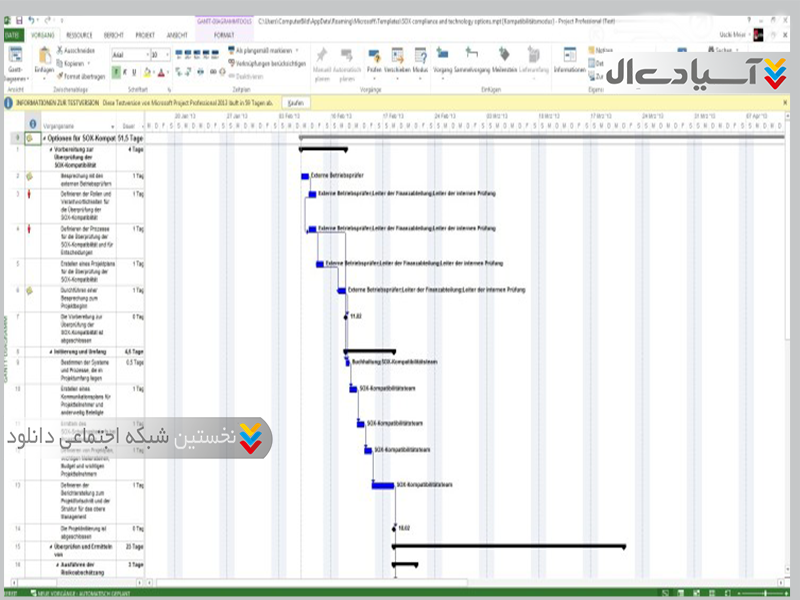
Task: Select the 'Externe Betriebsprüfer' Gantt bar
Action: (x=305, y=176)
